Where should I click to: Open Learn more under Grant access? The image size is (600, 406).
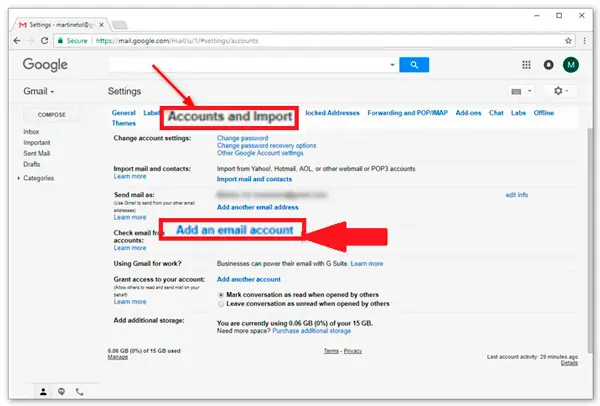[130, 302]
